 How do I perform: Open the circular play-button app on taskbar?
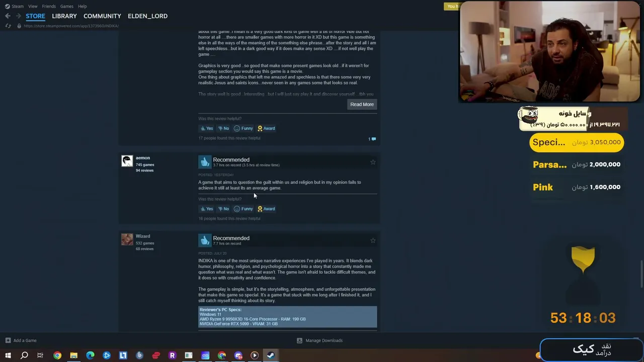point(255,355)
